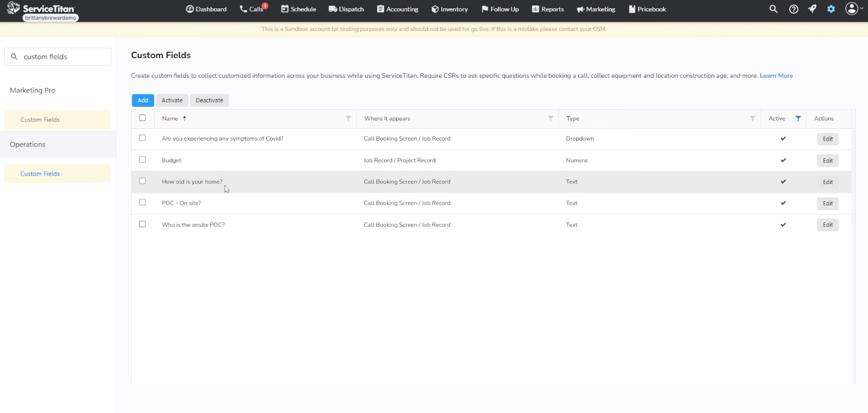Open Calls with the notification badge

click(250, 9)
